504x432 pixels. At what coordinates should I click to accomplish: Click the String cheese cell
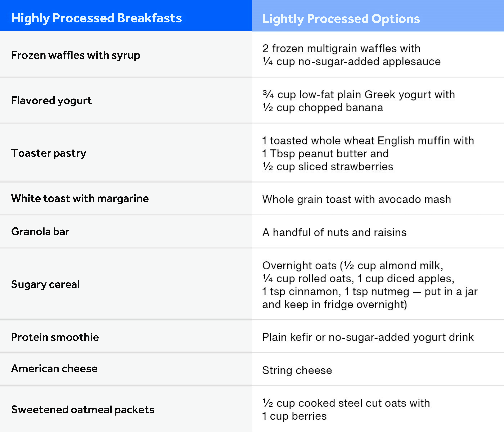(297, 370)
